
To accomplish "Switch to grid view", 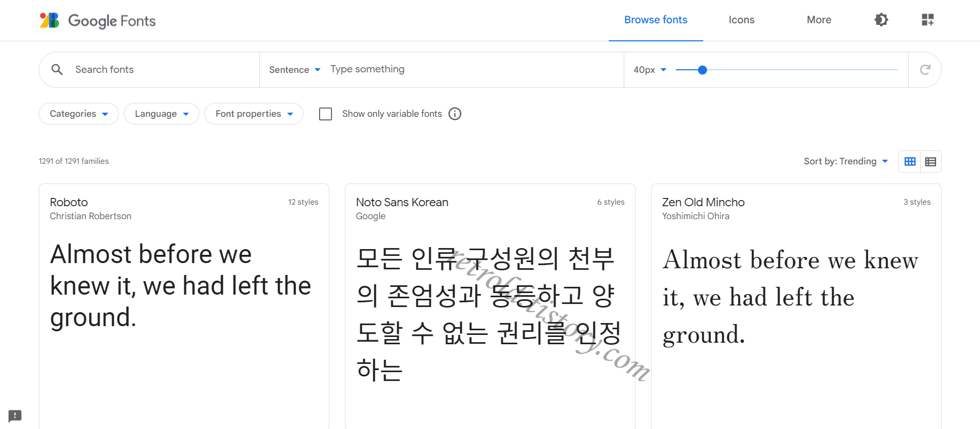I will point(910,161).
